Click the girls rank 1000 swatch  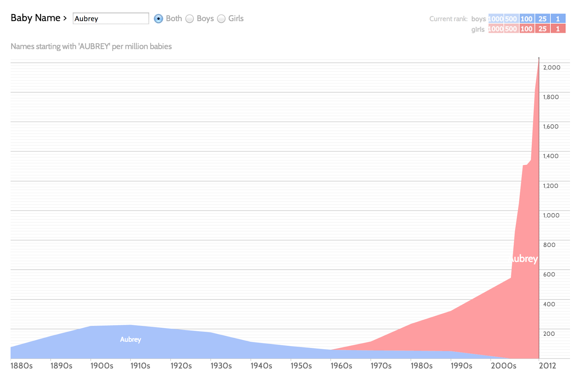click(x=496, y=29)
